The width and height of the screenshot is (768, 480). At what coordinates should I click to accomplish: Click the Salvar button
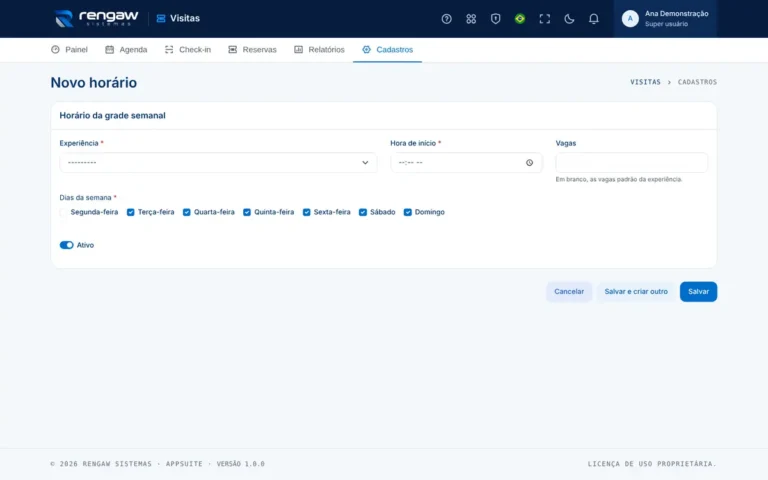point(698,291)
